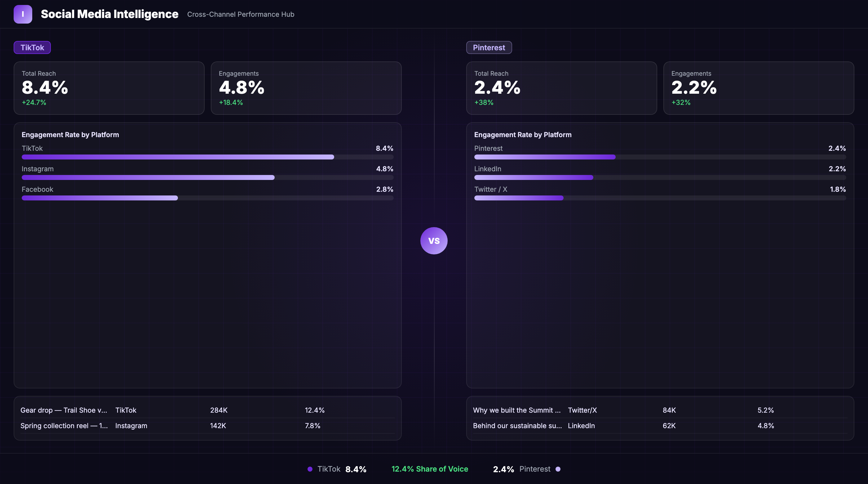Click the 284K reach cell

click(219, 410)
